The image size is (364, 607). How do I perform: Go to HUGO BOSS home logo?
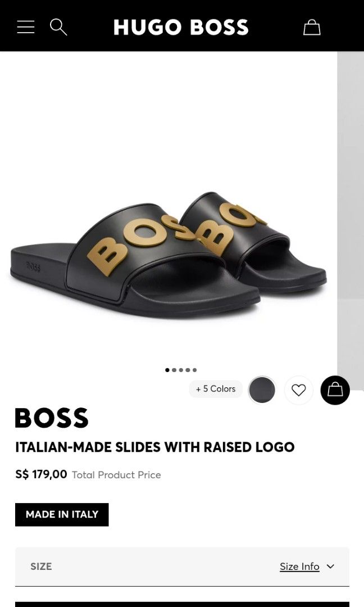coord(181,28)
